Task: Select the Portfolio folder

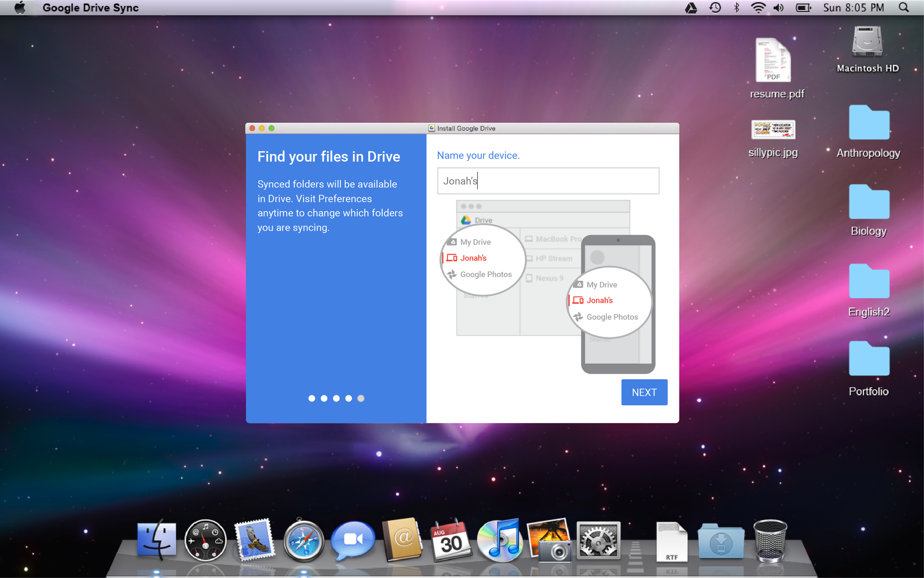Action: coord(869,359)
